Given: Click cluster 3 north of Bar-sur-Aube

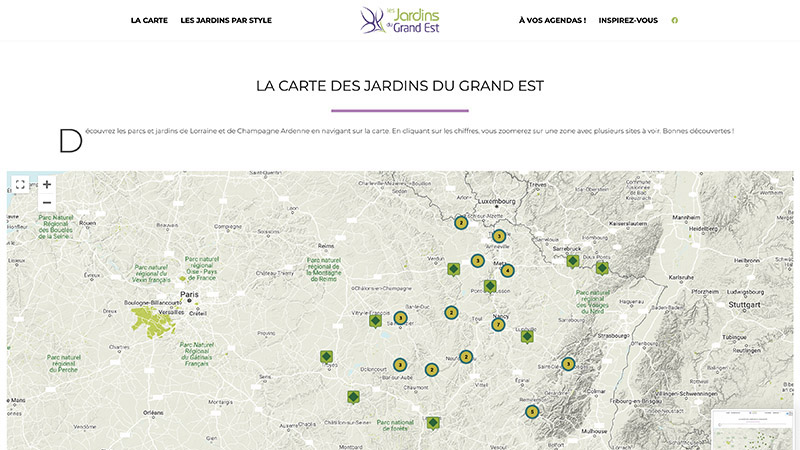Looking at the screenshot, I should [x=400, y=365].
